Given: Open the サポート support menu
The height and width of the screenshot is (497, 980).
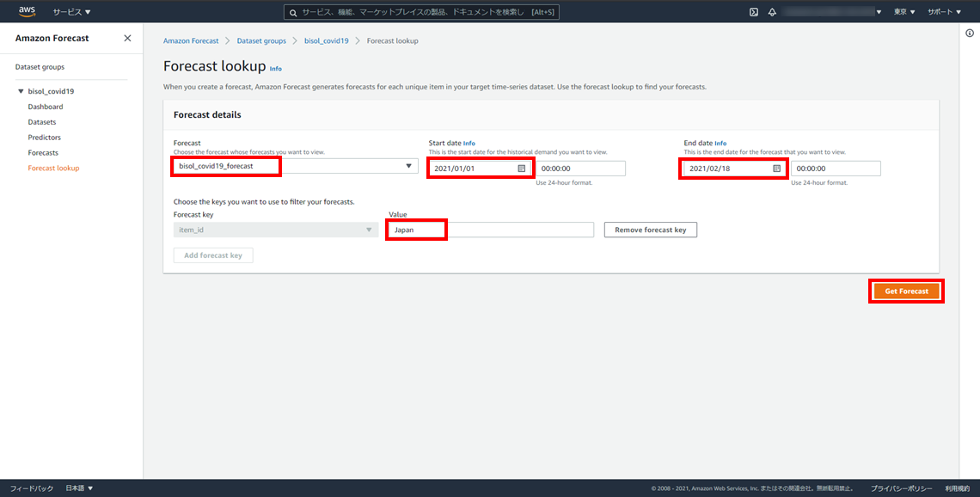Looking at the screenshot, I should click(944, 12).
